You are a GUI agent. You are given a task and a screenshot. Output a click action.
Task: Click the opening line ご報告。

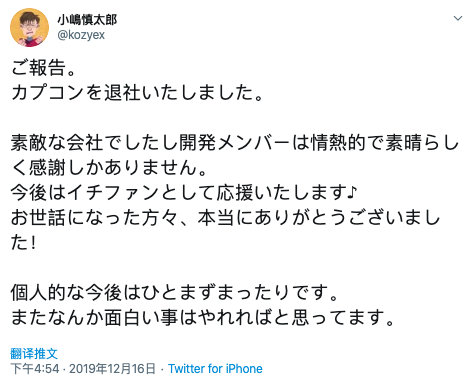pyautogui.click(x=44, y=68)
